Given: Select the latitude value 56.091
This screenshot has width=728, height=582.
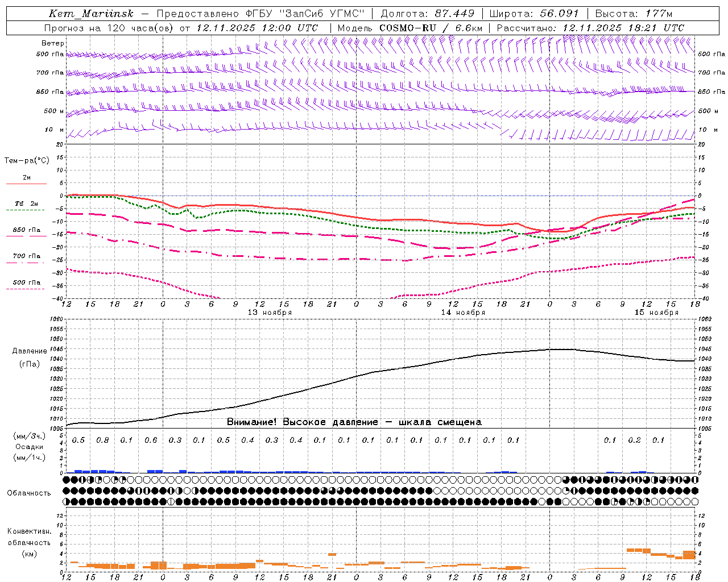Looking at the screenshot, I should click(559, 14).
